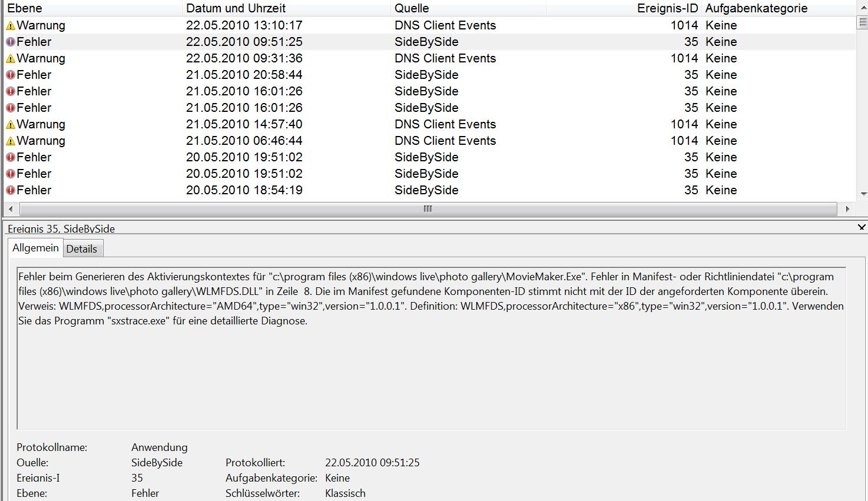
Task: Click the error icon of the 18:54:19 event
Action: 11,191
